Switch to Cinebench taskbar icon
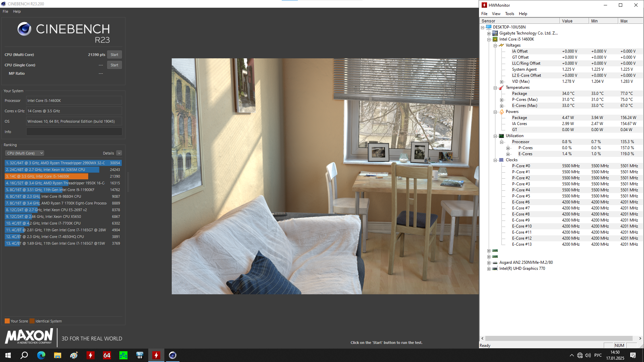644x362 pixels. pyautogui.click(x=172, y=355)
